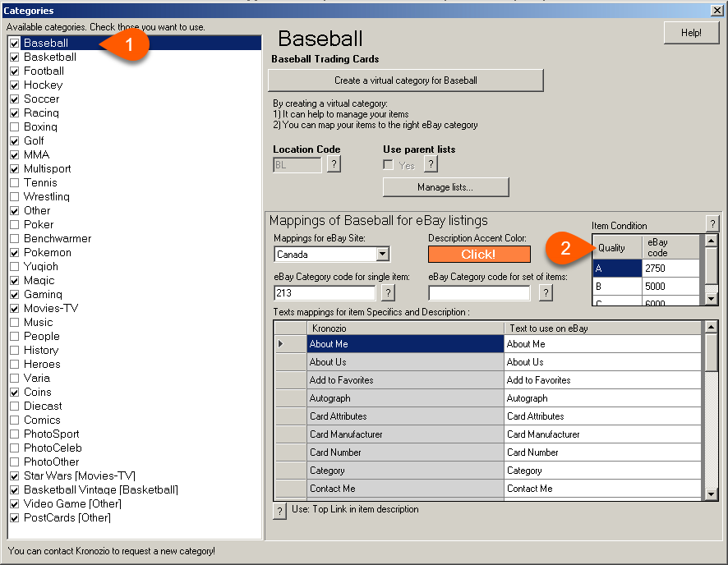Select the Golf category
Viewport: 728px width, 565px height.
[x=34, y=140]
